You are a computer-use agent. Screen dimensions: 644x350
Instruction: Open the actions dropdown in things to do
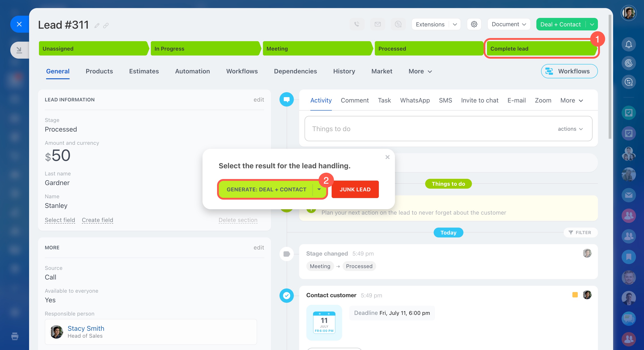coord(570,129)
